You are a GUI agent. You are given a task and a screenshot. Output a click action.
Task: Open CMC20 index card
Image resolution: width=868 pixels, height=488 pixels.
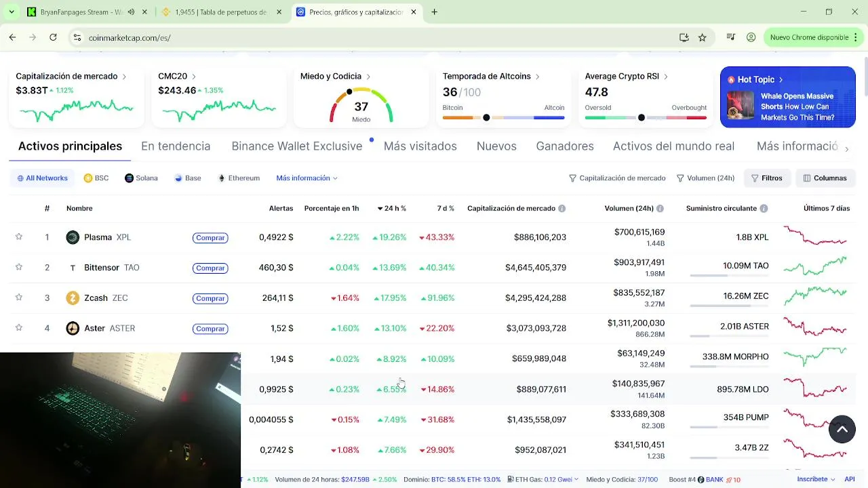pyautogui.click(x=218, y=96)
